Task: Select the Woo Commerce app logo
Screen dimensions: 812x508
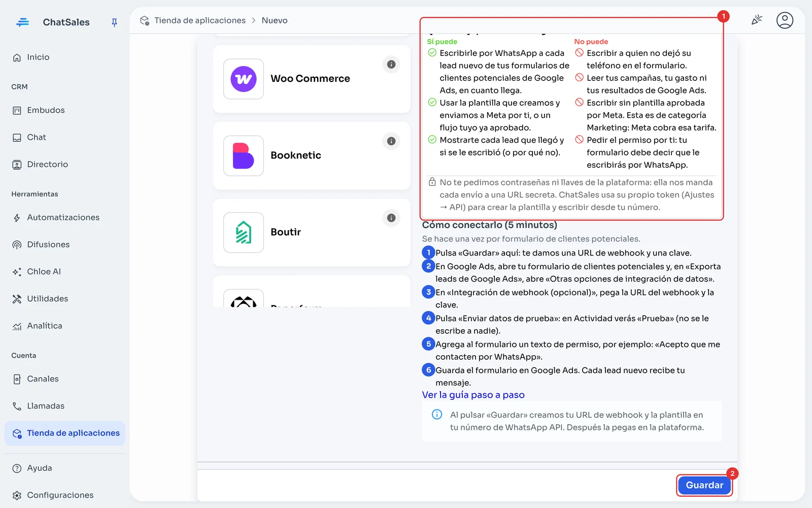Action: click(244, 79)
